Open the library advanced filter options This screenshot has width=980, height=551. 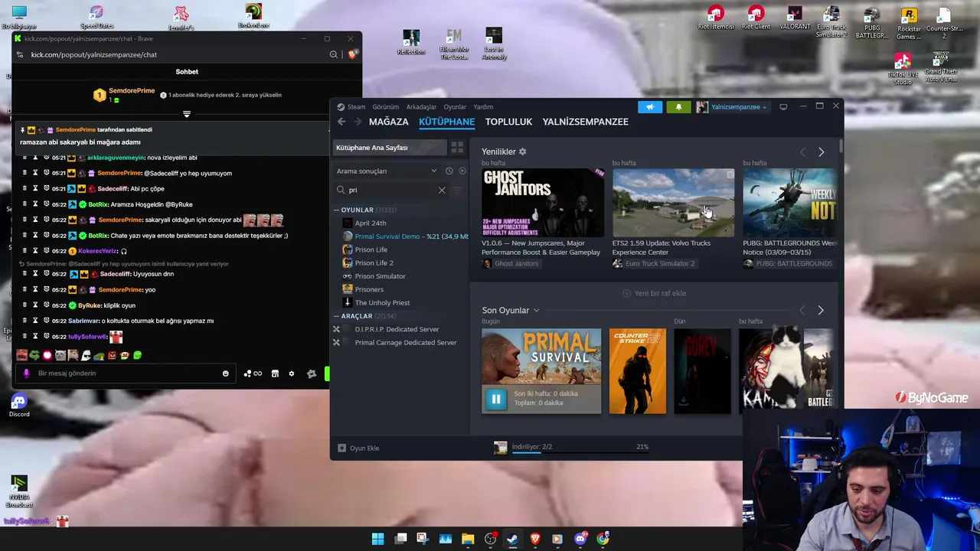pyautogui.click(x=458, y=190)
